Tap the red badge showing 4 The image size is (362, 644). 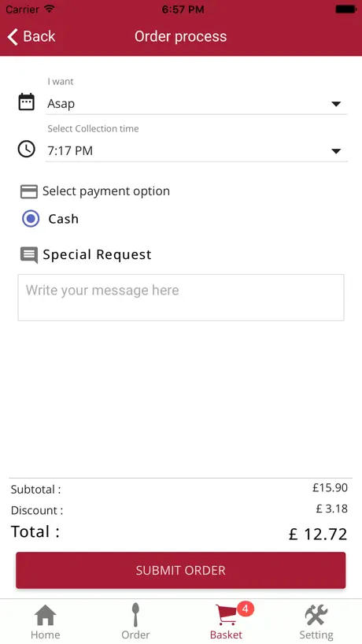point(246,609)
